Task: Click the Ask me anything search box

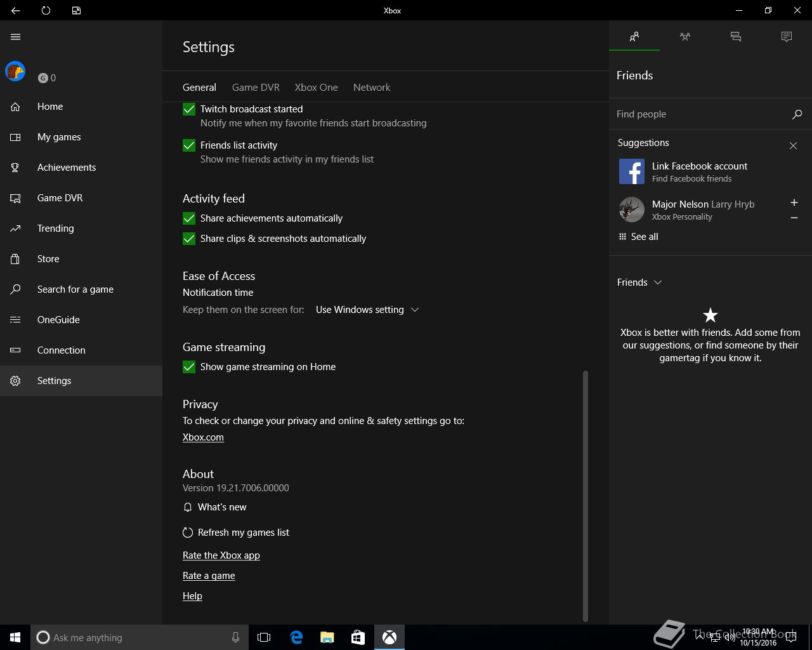Action: tap(138, 637)
